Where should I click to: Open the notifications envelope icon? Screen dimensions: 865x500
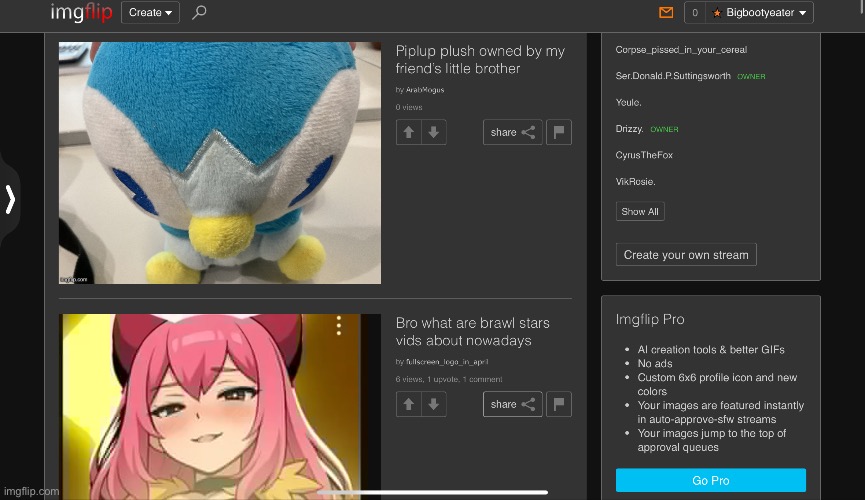pyautogui.click(x=666, y=12)
